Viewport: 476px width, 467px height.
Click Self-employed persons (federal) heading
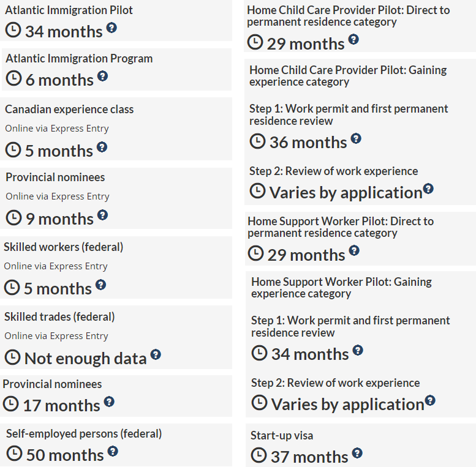tap(84, 434)
